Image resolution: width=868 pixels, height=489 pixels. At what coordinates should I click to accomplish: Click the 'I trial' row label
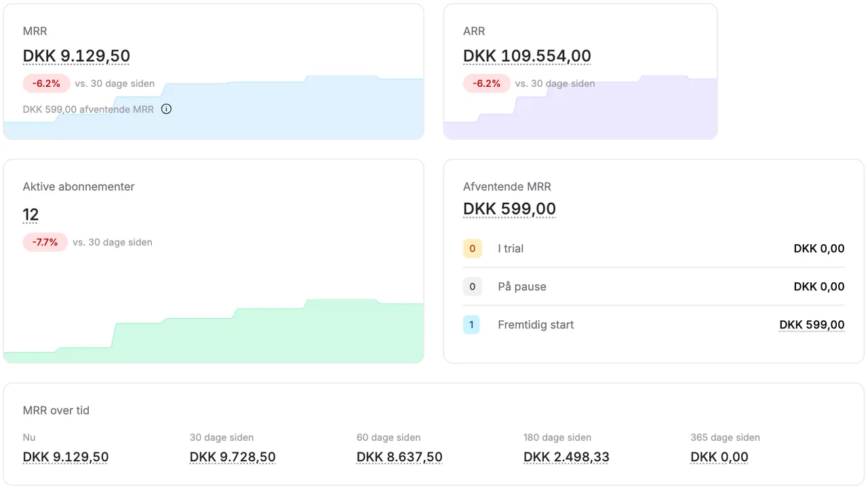point(511,249)
